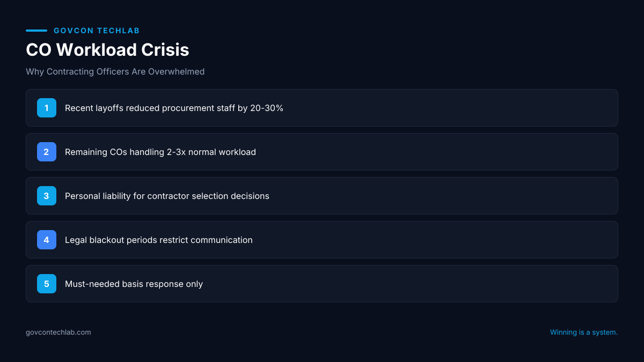Click the 20-30% figure in first item

[x=267, y=108]
